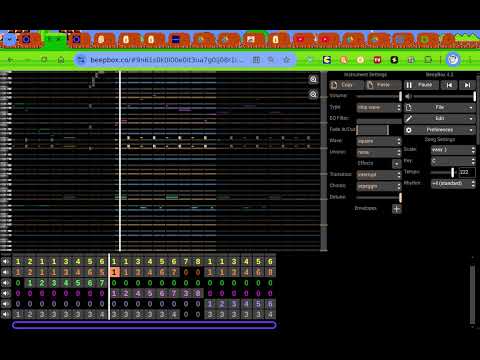The height and width of the screenshot is (360, 480).
Task: Click the beepbox.co address bar
Action: pyautogui.click(x=167, y=60)
